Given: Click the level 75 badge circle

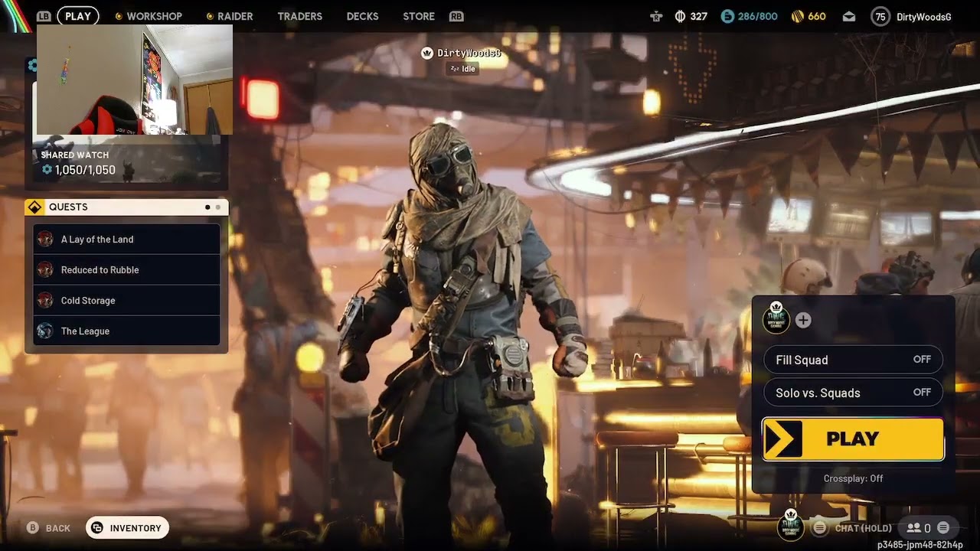Looking at the screenshot, I should pyautogui.click(x=880, y=16).
